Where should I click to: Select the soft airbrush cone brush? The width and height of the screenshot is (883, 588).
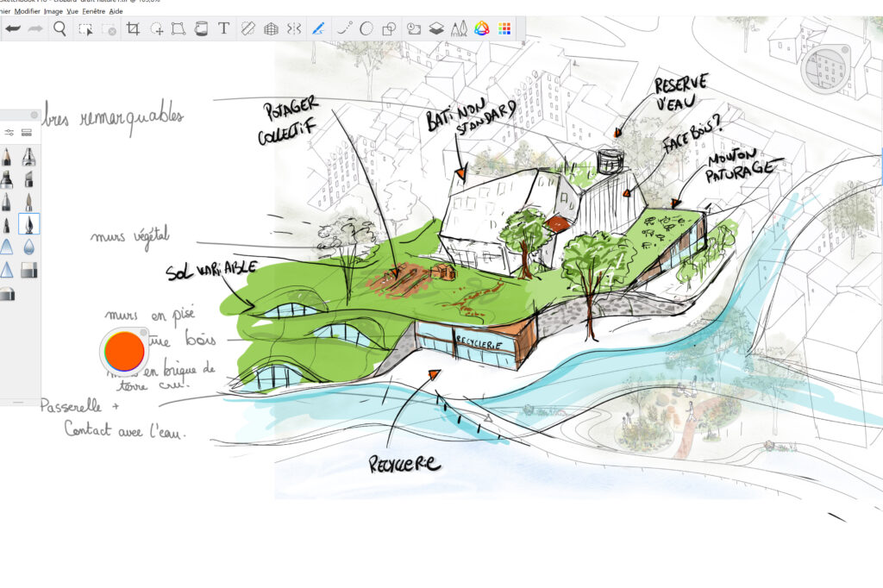tap(7, 247)
